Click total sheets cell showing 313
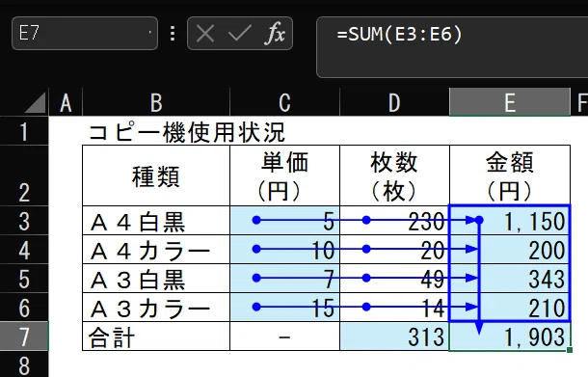Image resolution: width=588 pixels, height=377 pixels. click(394, 337)
